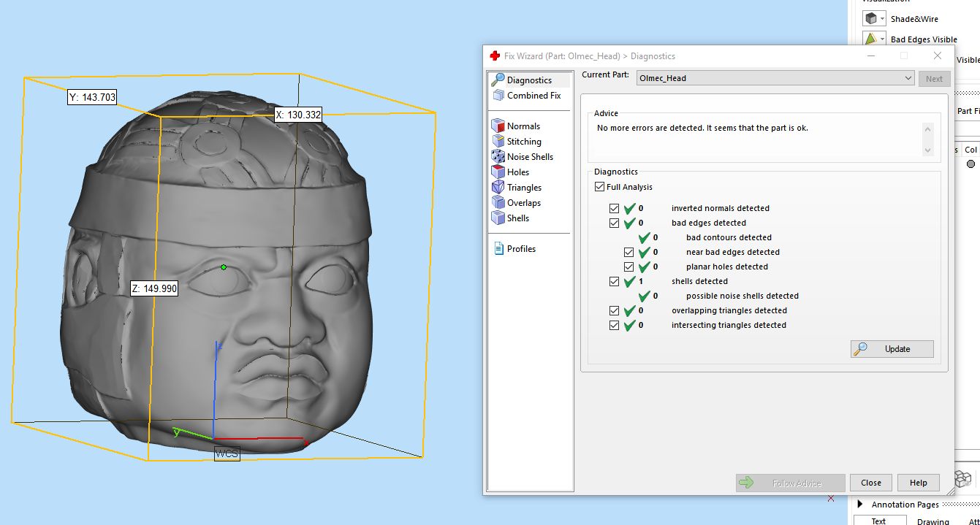Open the Profiles page

(520, 249)
